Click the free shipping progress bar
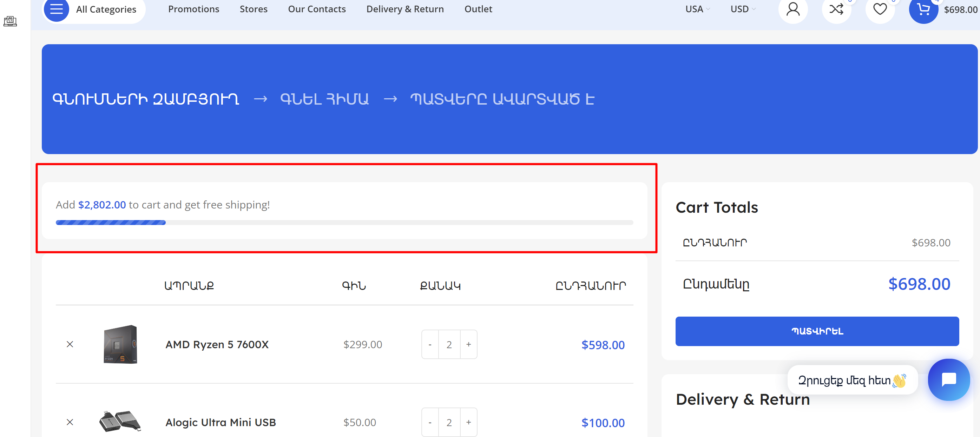 click(x=344, y=223)
